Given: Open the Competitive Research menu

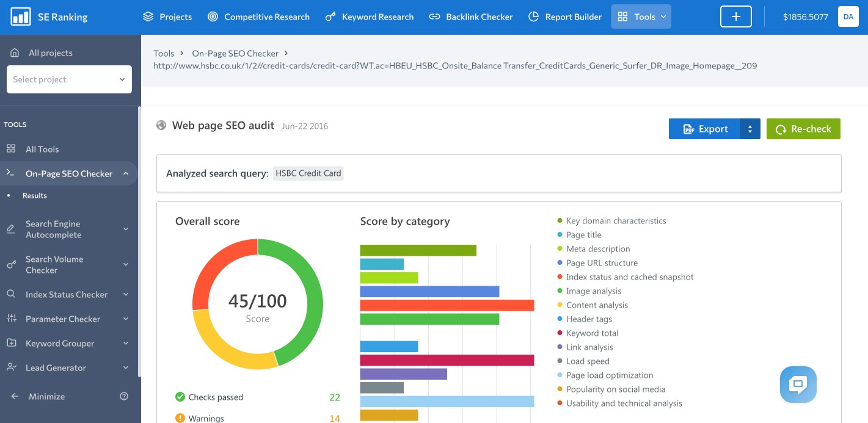Looking at the screenshot, I should [259, 16].
